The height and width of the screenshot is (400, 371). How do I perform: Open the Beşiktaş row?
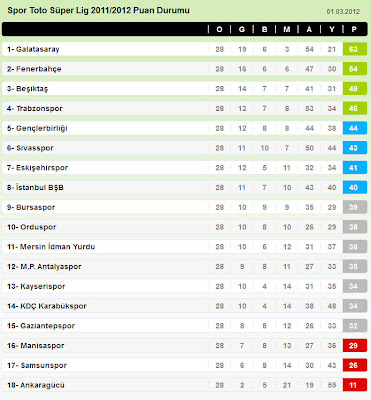(x=184, y=89)
